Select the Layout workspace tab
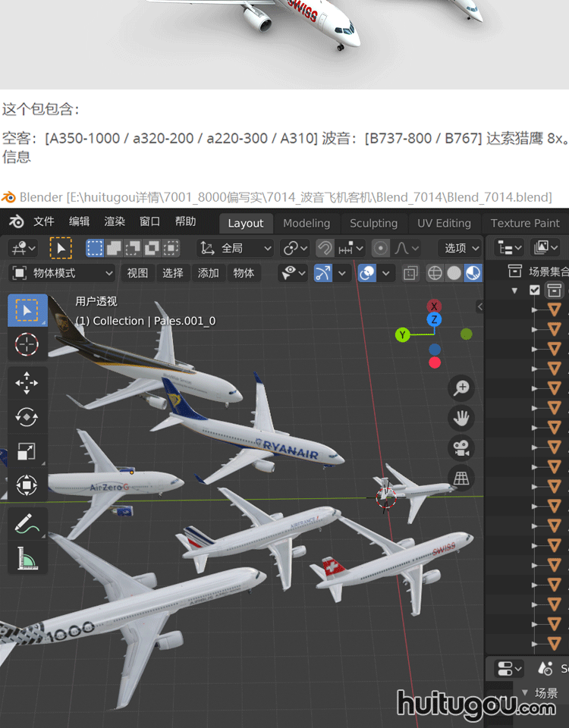This screenshot has width=569, height=728. click(x=246, y=223)
